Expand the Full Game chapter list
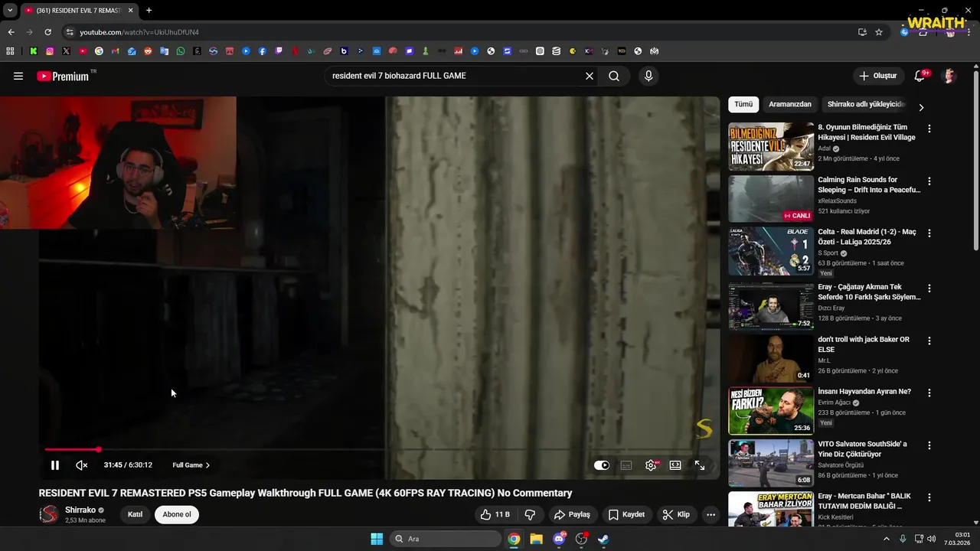This screenshot has height=551, width=980. [191, 465]
